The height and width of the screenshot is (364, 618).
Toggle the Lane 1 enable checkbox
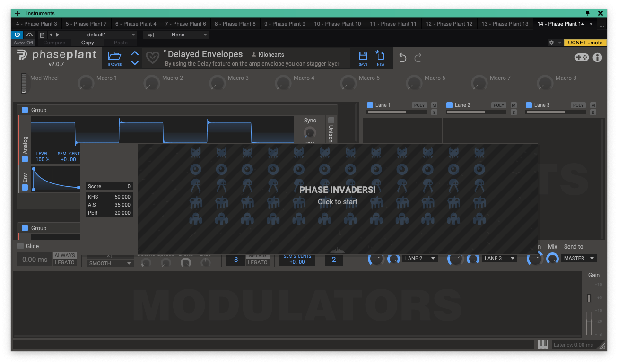370,105
